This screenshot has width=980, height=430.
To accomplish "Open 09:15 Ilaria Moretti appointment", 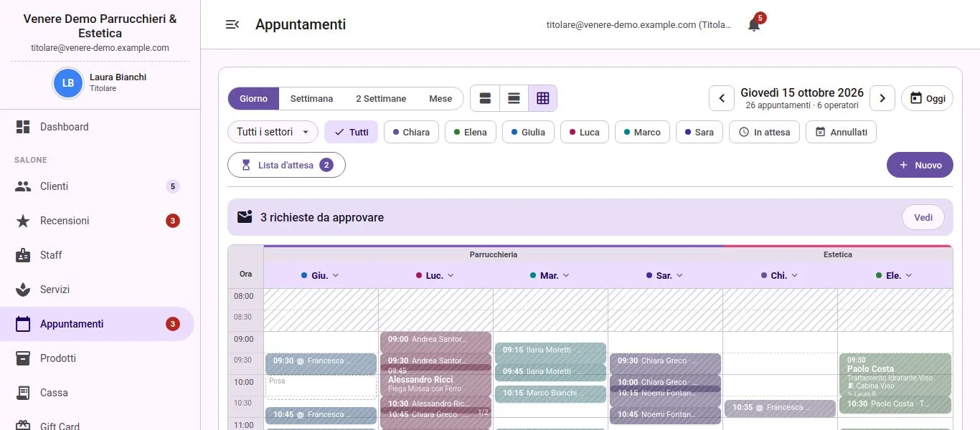I will pos(550,353).
